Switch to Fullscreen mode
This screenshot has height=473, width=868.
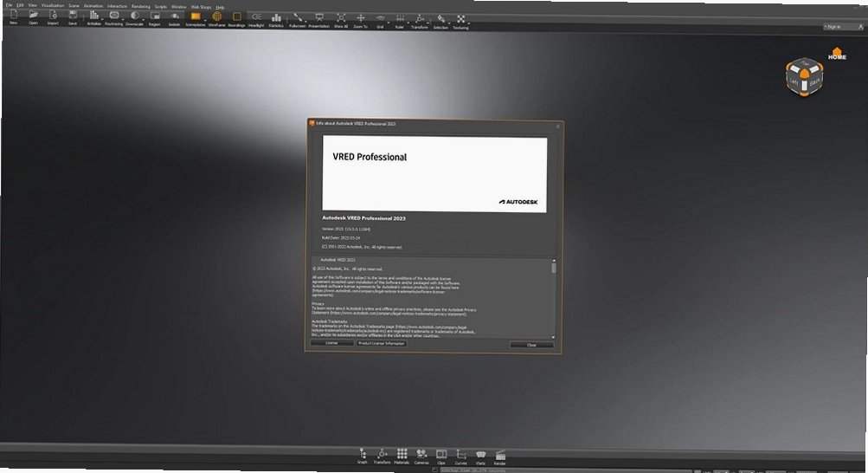coord(298,19)
